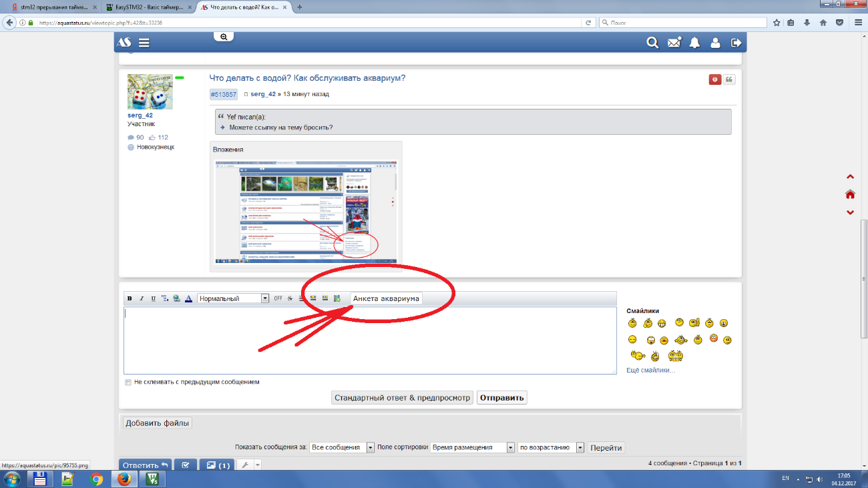Reload page with refresh button in address bar
This screenshot has height=488, width=868.
(x=588, y=22)
